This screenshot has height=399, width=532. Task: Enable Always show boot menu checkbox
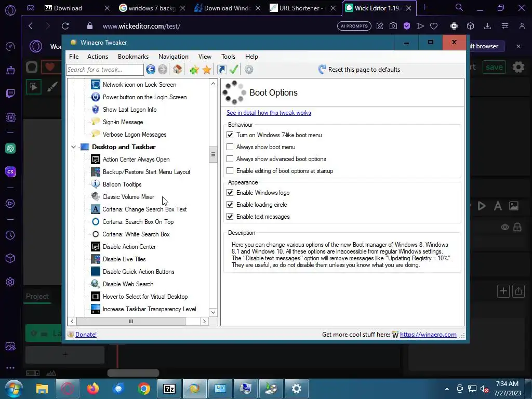(230, 147)
